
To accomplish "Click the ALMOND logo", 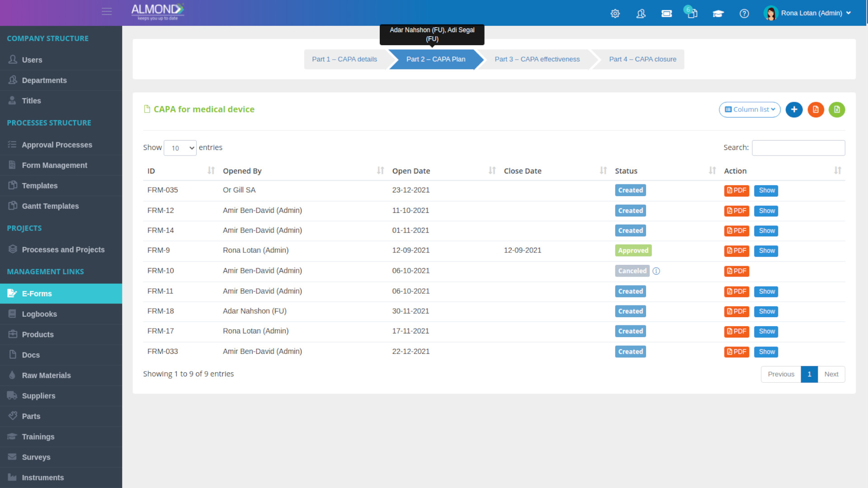I will click(157, 12).
